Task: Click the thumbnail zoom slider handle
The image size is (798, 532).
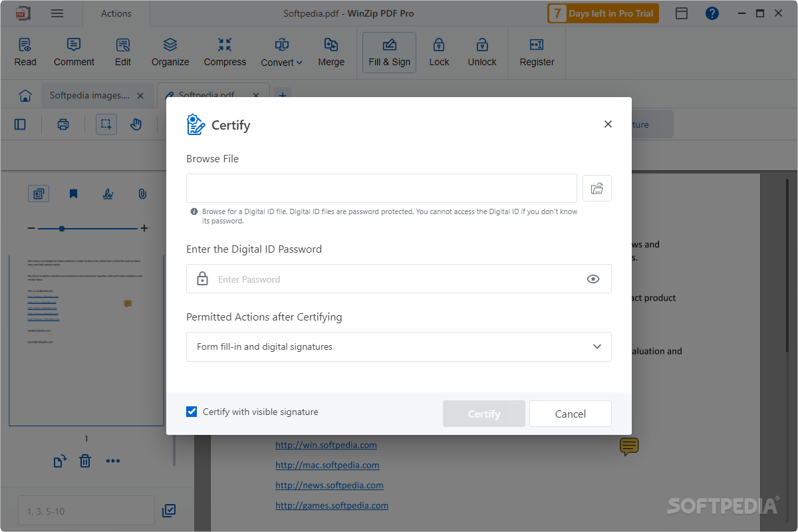Action: coord(62,228)
